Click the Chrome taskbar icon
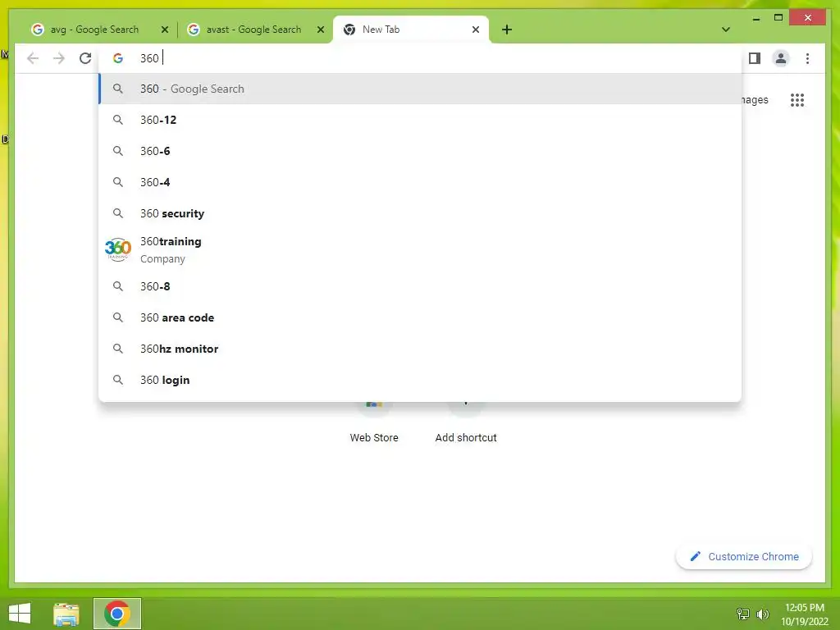 point(116,614)
